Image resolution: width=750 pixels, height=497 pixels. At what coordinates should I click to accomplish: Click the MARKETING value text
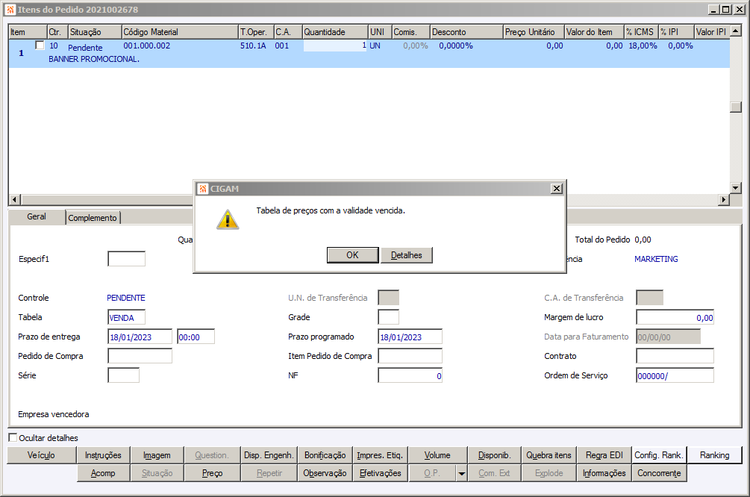pyautogui.click(x=656, y=259)
